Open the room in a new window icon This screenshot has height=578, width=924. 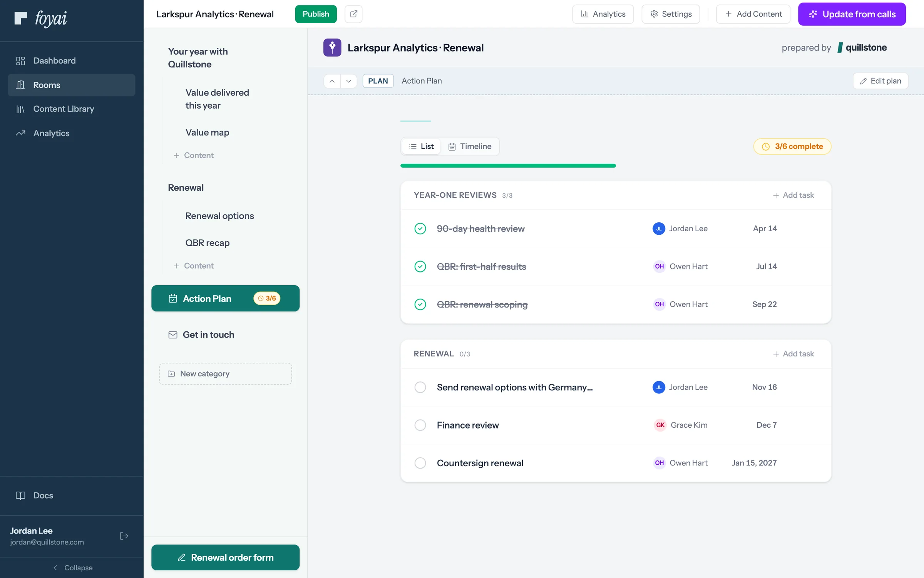353,14
